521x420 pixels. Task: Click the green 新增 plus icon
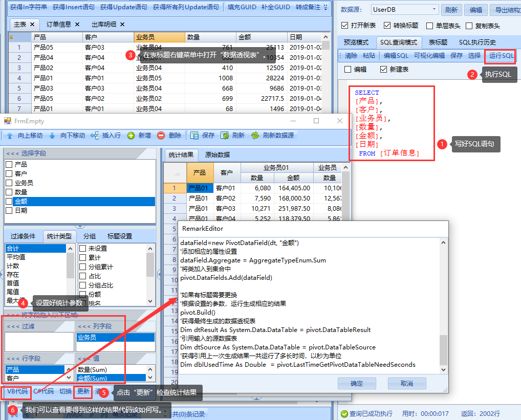coord(131,136)
